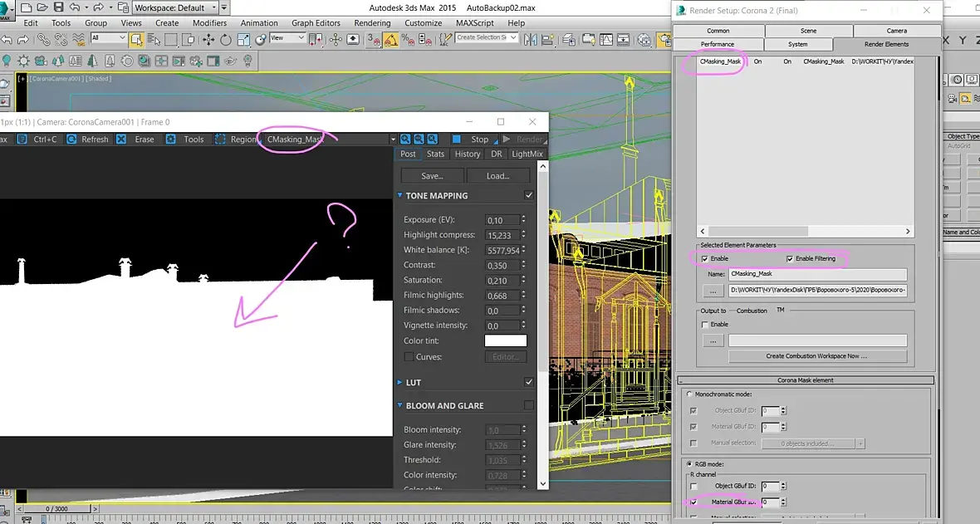This screenshot has width=980, height=524.
Task: Click the New Scene icon in the title bar
Action: (x=27, y=7)
